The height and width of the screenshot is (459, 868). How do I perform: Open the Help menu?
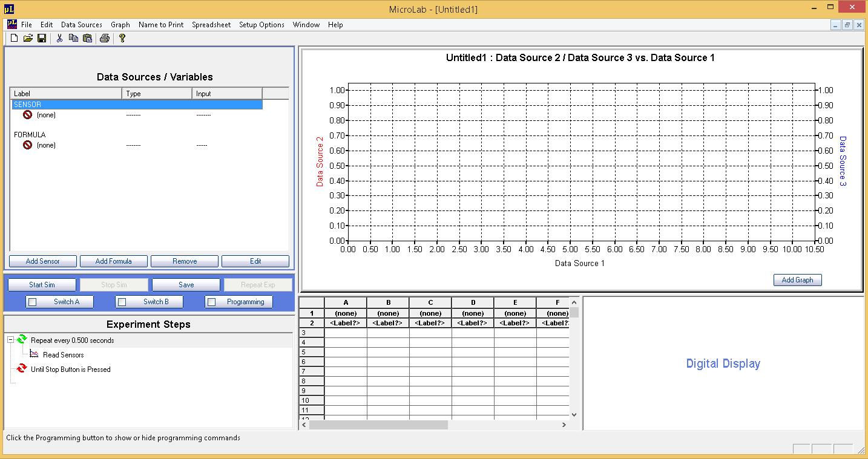coord(335,25)
